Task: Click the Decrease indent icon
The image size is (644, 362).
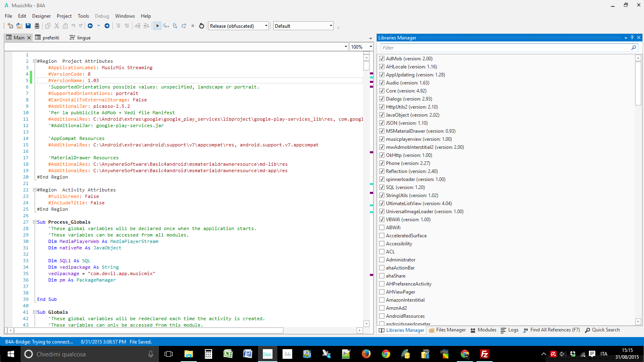Action: [x=138, y=26]
